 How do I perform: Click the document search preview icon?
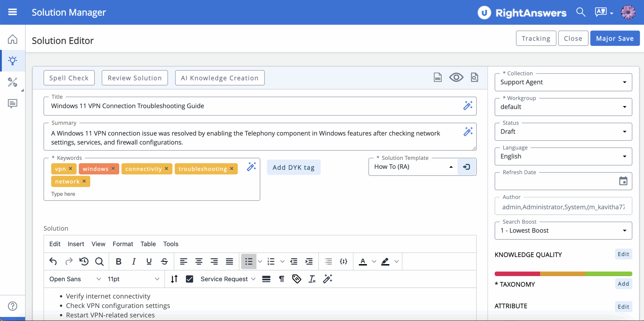point(474,78)
